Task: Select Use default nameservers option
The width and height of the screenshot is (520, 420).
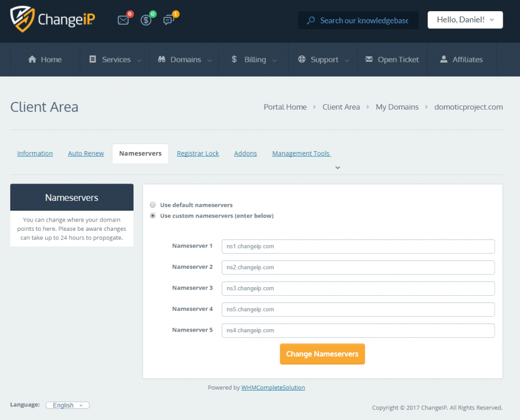Action: (153, 205)
